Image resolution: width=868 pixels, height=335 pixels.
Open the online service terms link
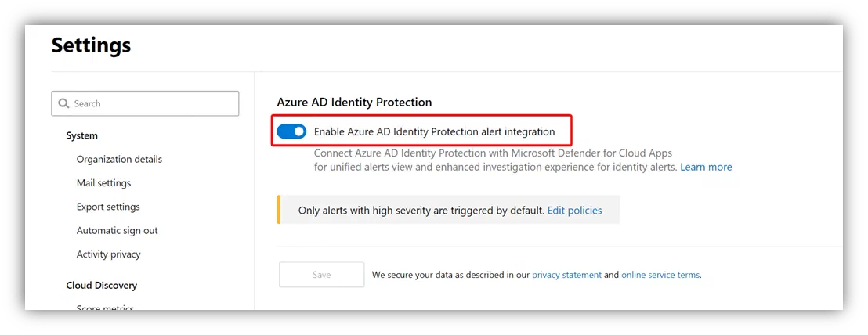[660, 275]
